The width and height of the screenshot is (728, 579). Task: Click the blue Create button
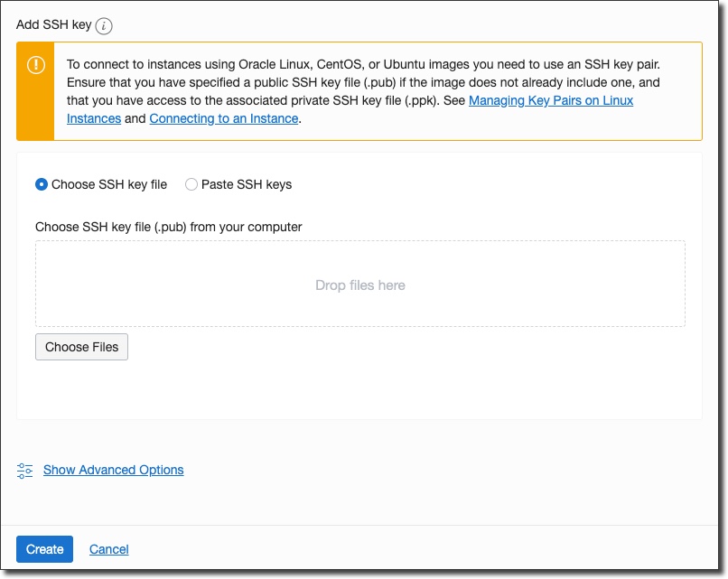[44, 549]
